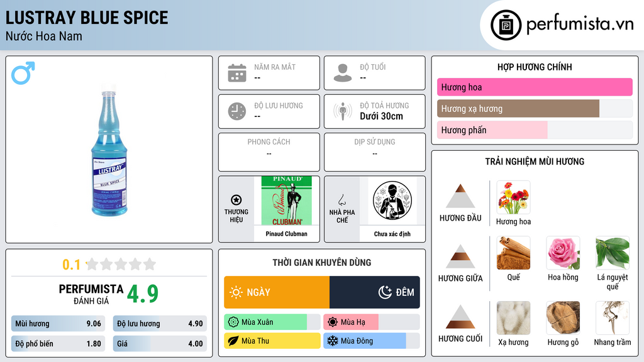
Task: Select the Hoa hồng rose note thumbnail
Action: pos(563,253)
